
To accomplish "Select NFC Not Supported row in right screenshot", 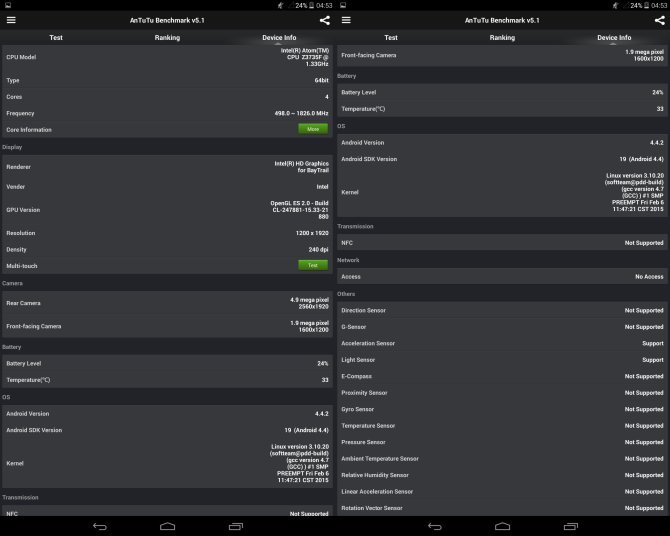I will pos(502,243).
